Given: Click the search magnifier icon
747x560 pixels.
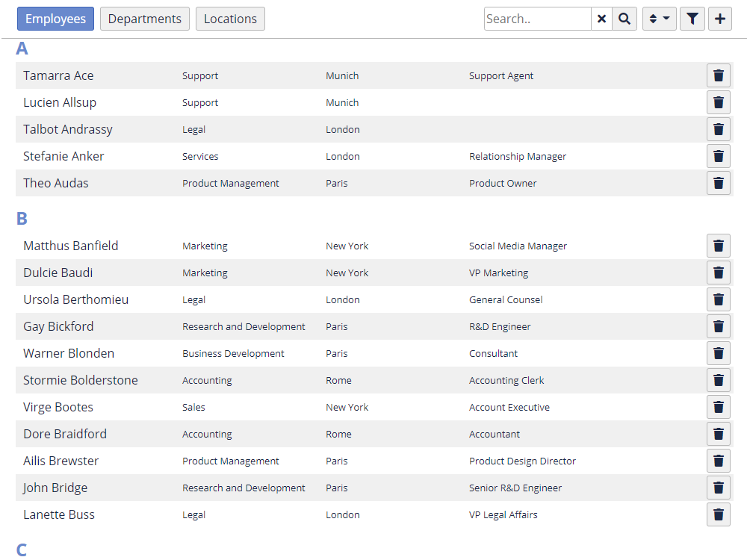Looking at the screenshot, I should pos(624,19).
